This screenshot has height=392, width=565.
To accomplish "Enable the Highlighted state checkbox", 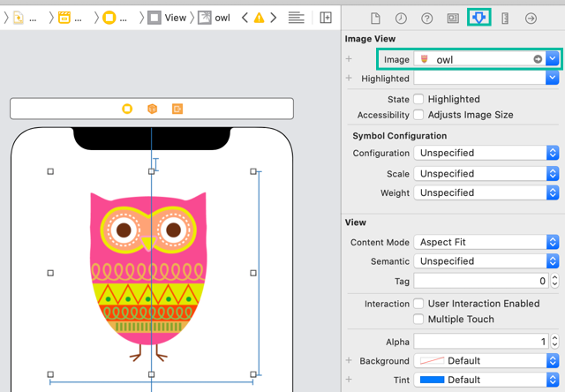I will point(419,99).
